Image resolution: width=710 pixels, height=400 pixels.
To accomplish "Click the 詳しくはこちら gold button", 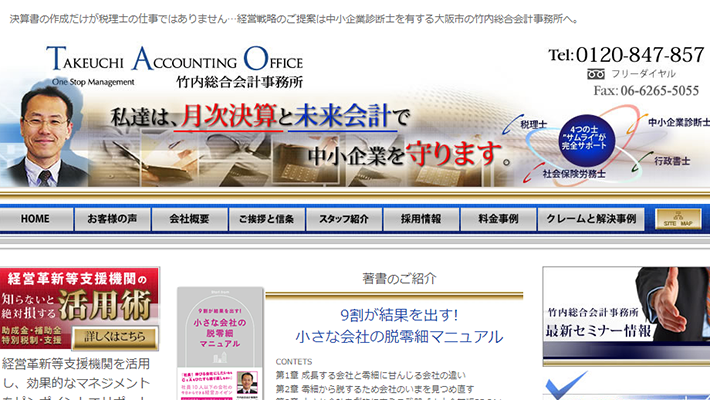I will (115, 337).
